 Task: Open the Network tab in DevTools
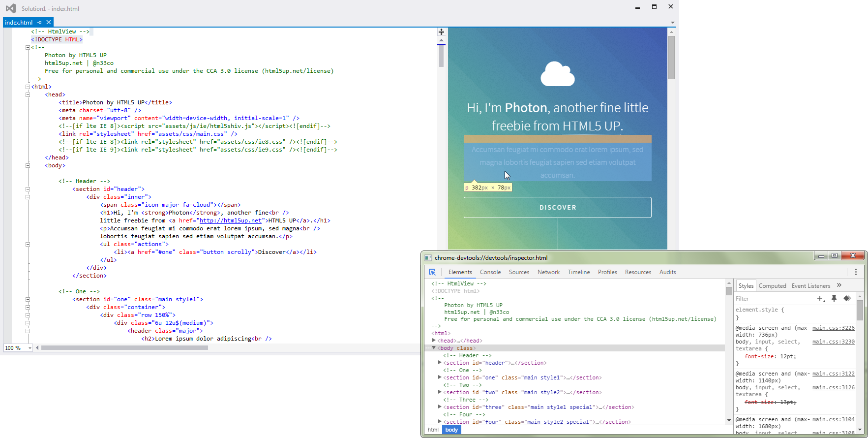click(x=548, y=272)
